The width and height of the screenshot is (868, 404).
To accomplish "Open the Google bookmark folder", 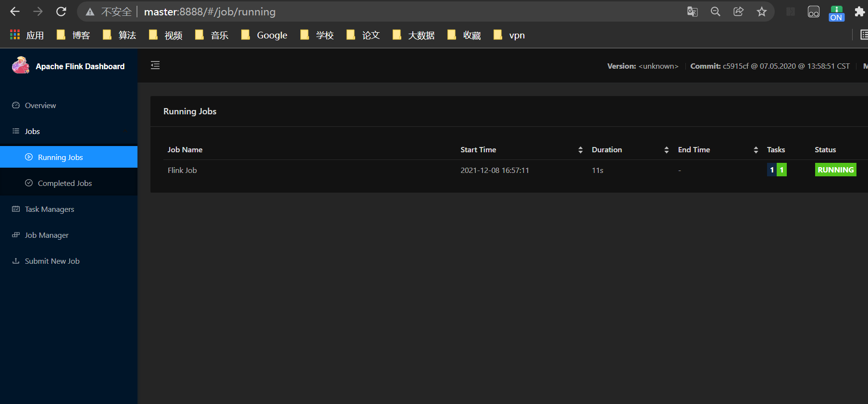I will coord(264,35).
